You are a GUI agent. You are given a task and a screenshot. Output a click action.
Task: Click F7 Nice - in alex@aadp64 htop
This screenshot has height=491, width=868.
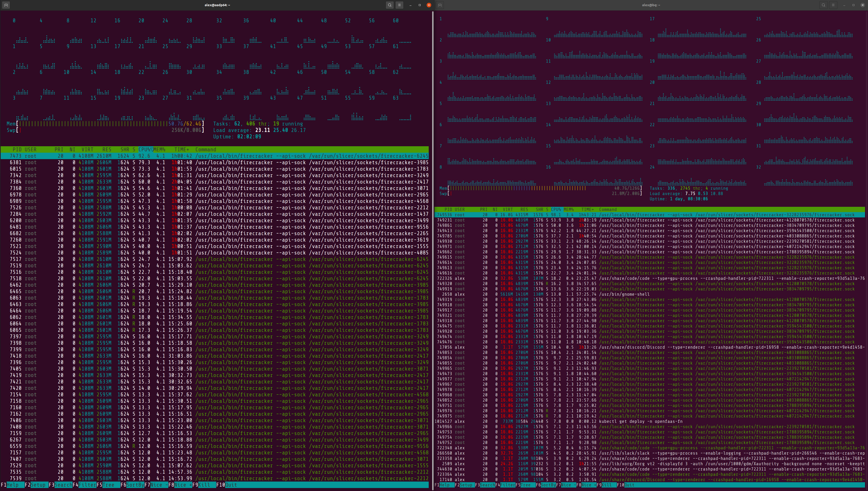156,485
